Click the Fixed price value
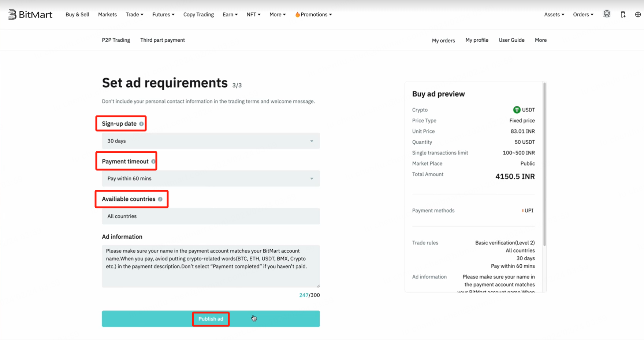The image size is (644, 340). [522, 121]
